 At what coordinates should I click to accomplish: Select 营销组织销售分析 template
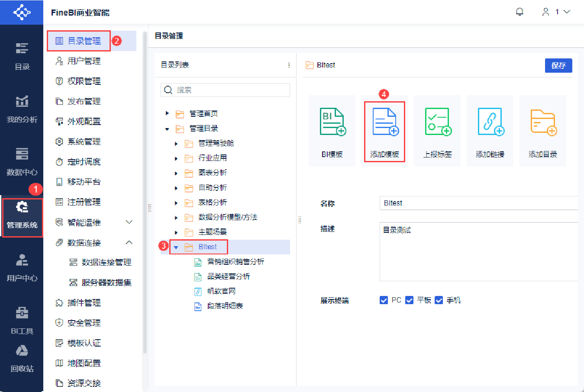(236, 262)
